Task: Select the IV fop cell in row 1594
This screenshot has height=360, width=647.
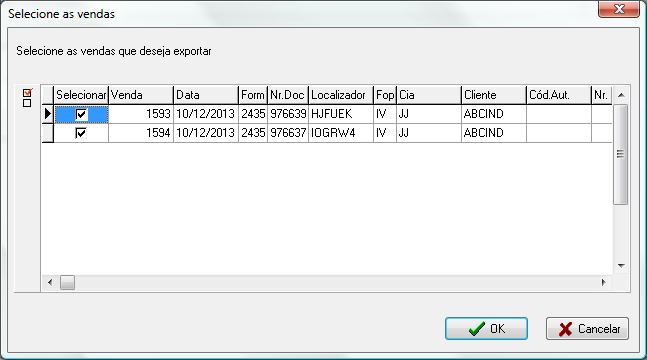Action: tap(385, 133)
